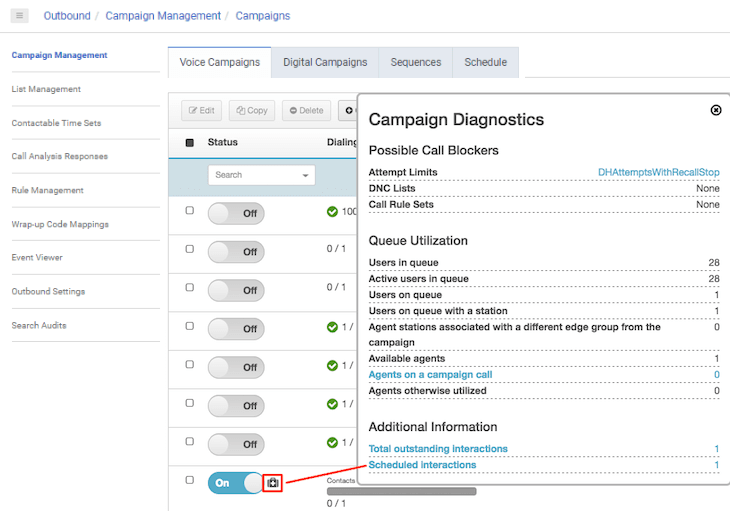Image resolution: width=730 pixels, height=511 pixels.
Task: Click the Edit button
Action: tap(201, 111)
